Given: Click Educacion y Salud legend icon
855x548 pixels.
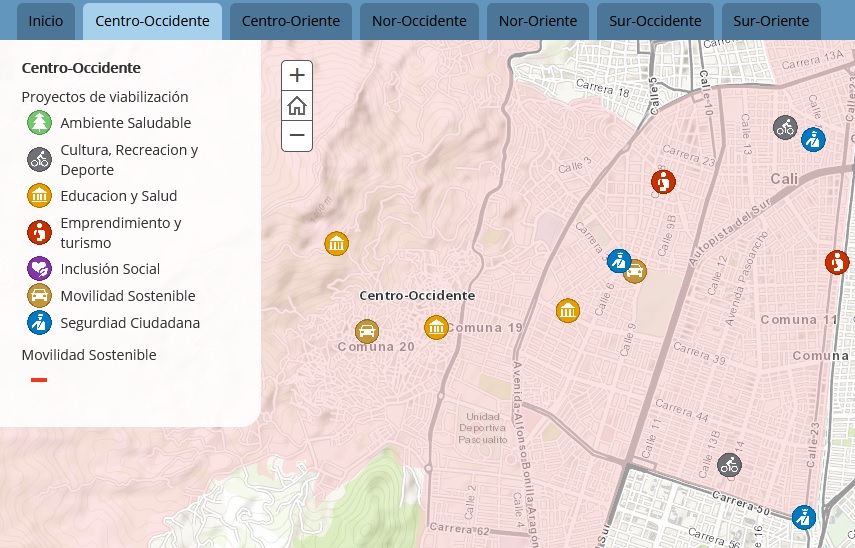Looking at the screenshot, I should (39, 196).
